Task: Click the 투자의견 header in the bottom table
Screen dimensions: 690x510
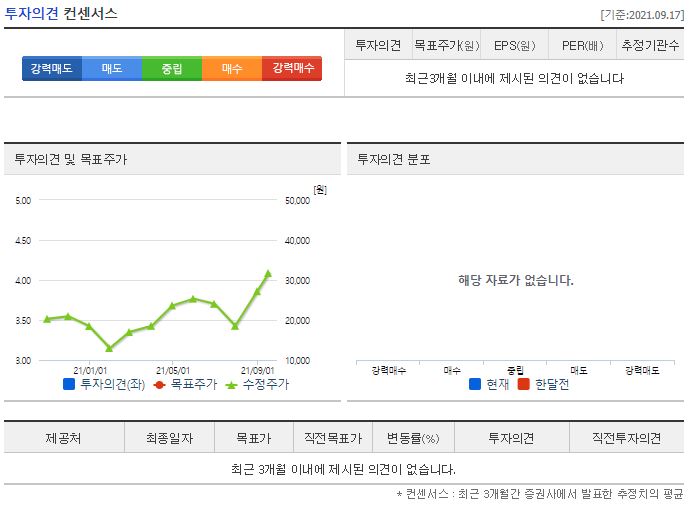Action: (511, 438)
